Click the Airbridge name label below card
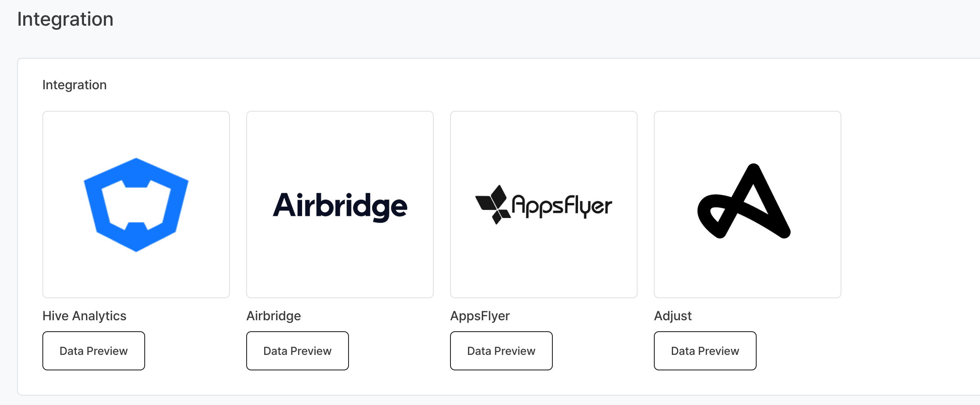980x405 pixels. 274,316
